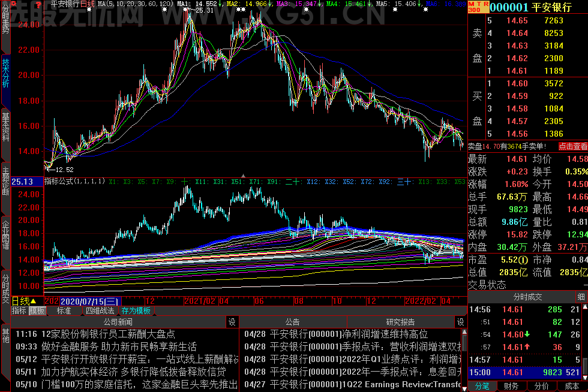588x392 pixels.
Task: Click the 公告 panel header
Action: pyautogui.click(x=293, y=322)
